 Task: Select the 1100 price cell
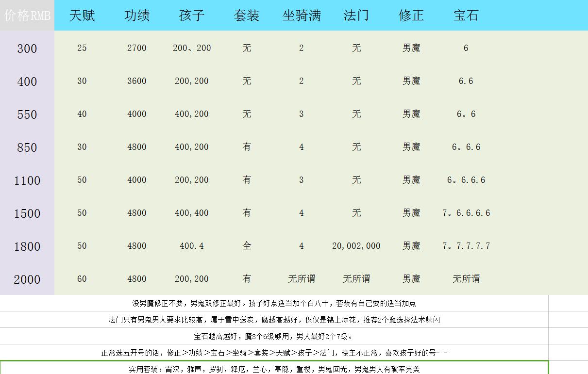pyautogui.click(x=27, y=180)
